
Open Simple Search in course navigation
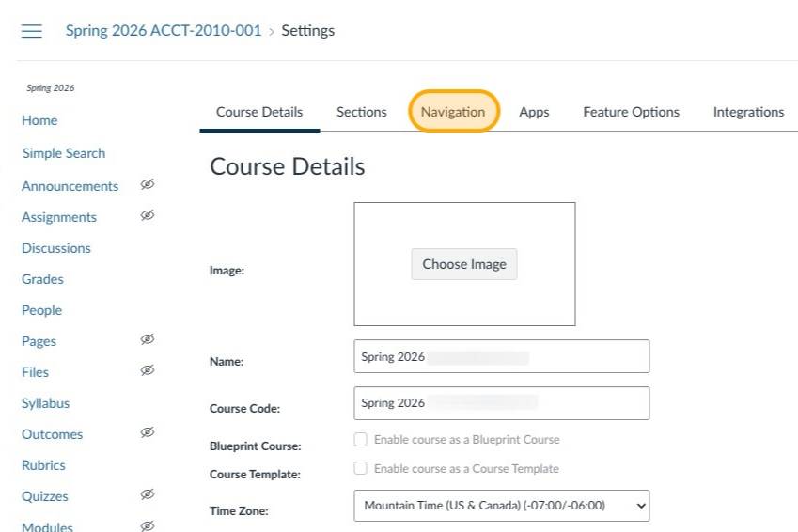click(64, 153)
